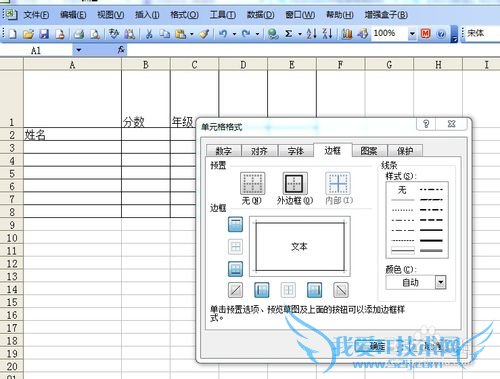Apply the 内部 inside border preset
500x379 pixels.
338,184
